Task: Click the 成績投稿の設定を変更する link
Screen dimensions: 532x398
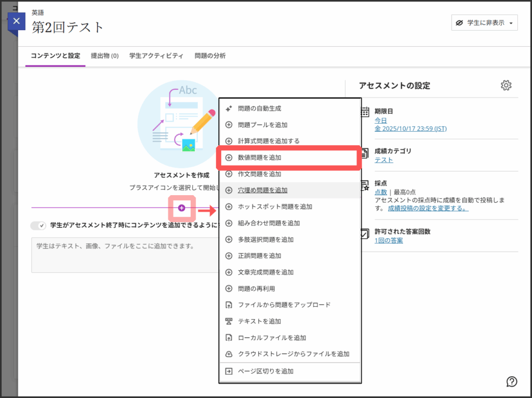Action: pos(428,208)
